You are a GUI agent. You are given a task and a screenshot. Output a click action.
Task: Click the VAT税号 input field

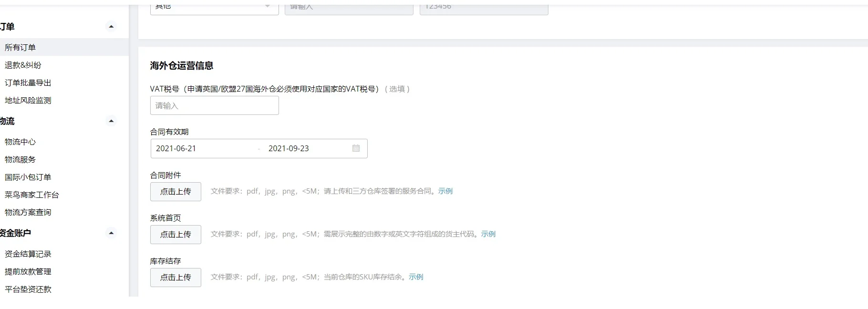tap(215, 105)
